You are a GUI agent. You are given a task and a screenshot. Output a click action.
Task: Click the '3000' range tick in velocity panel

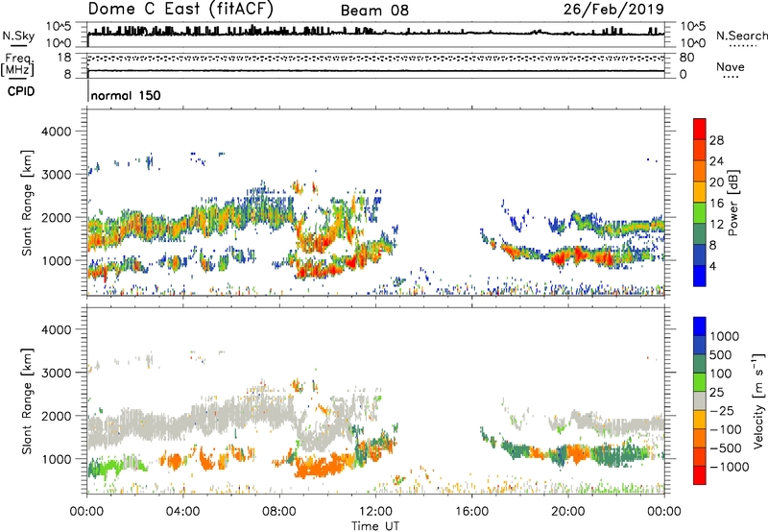coord(57,373)
